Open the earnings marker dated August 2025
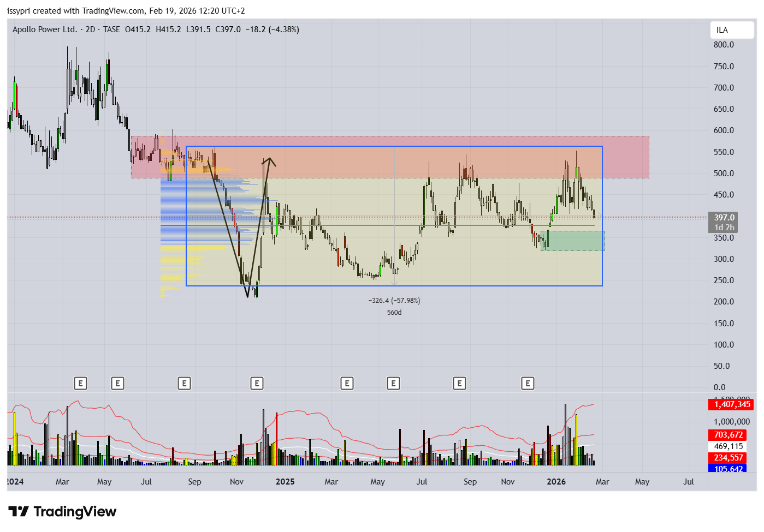Image resolution: width=764 pixels, height=532 pixels. point(459,384)
